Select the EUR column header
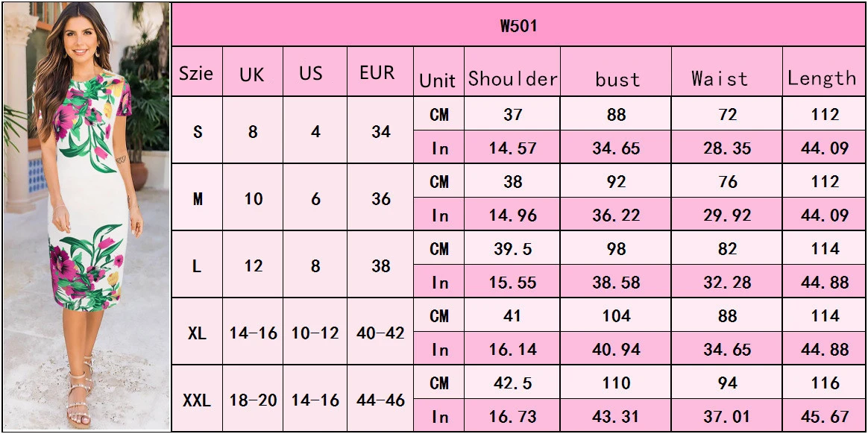 tap(377, 73)
